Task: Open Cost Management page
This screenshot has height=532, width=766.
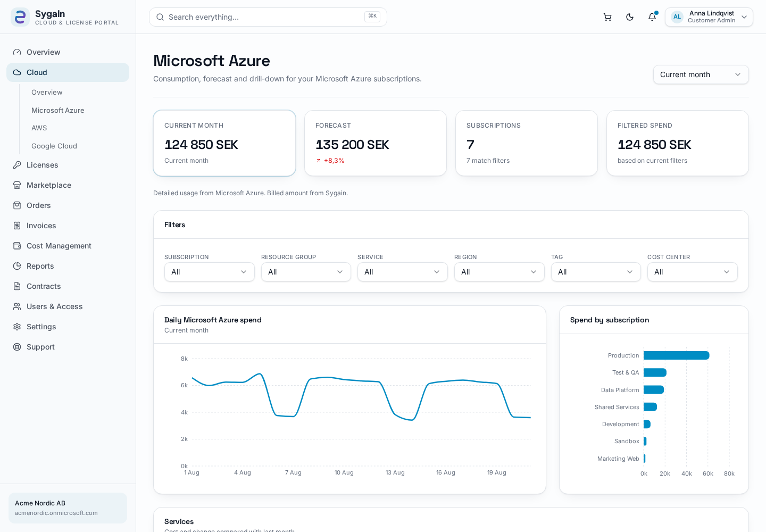Action: (x=68, y=246)
